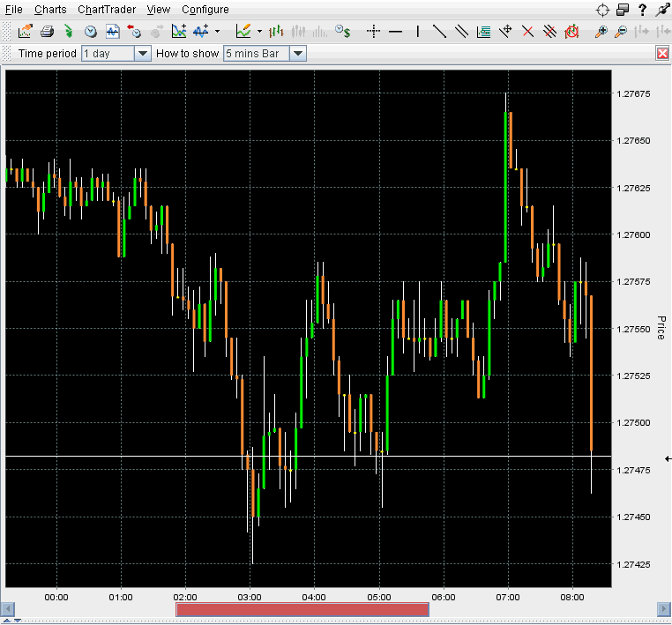Click the print chart icon
Image resolution: width=672 pixels, height=625 pixels.
[47, 31]
